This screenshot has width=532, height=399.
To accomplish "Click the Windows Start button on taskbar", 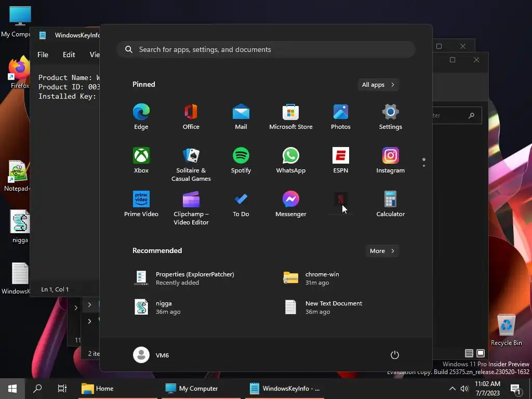I will coord(12,389).
